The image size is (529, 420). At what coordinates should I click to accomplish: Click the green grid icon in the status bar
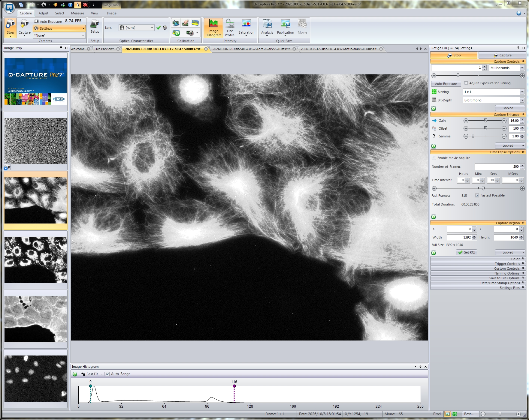click(455, 414)
